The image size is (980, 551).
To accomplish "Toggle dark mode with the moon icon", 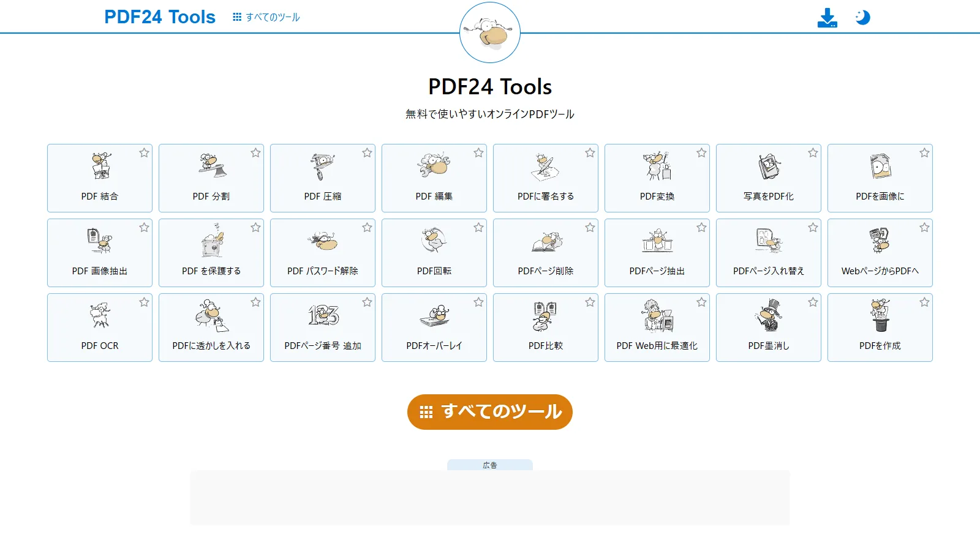I will (x=862, y=17).
